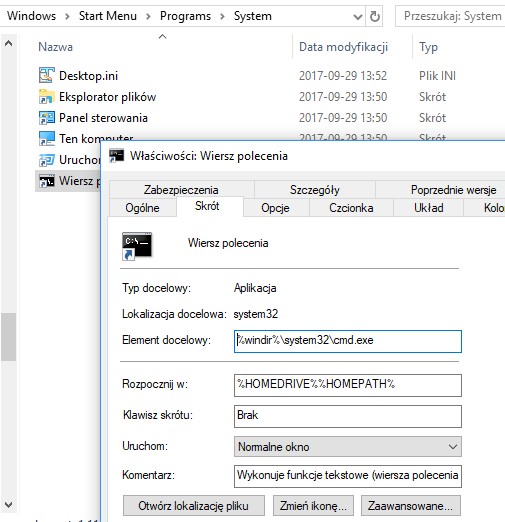
Task: Click the large cmd shortcut icon in the dialog
Action: (x=137, y=246)
